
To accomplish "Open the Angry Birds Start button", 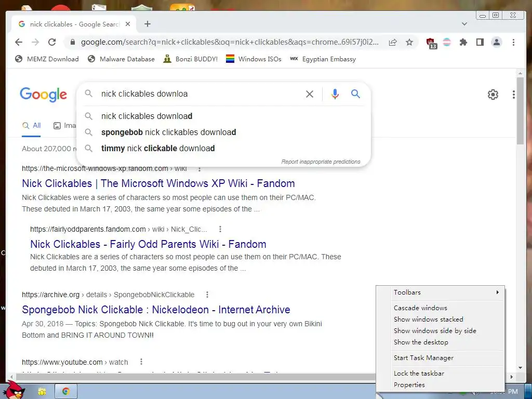I will (x=14, y=390).
